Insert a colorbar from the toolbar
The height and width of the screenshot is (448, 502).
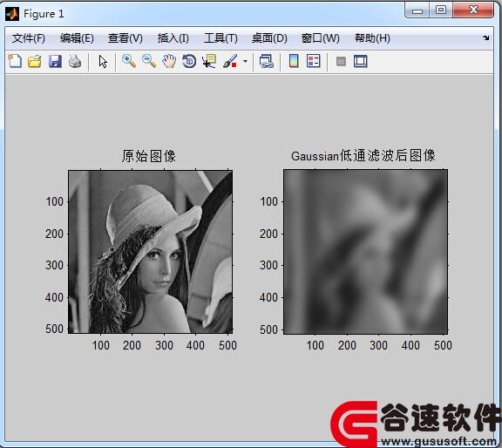(294, 61)
